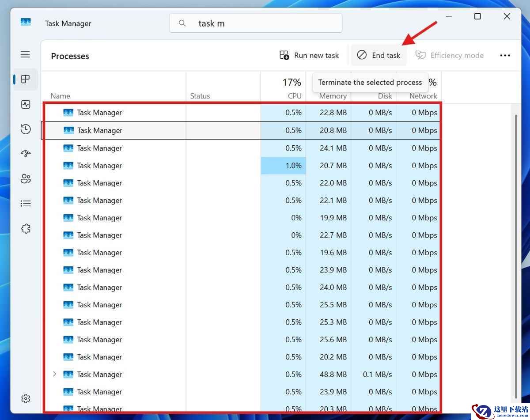Open Task Manager settings gear
Screen dimensions: 530x420
tap(26, 398)
